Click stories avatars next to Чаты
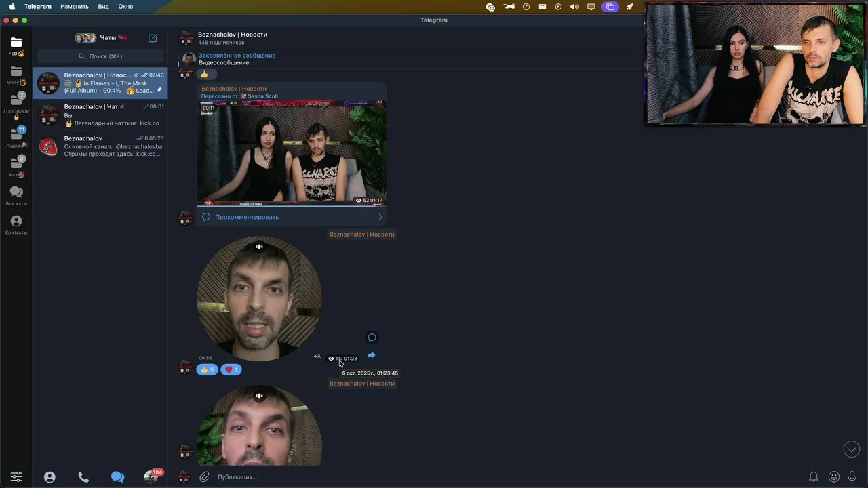This screenshot has width=868, height=488. (x=85, y=38)
